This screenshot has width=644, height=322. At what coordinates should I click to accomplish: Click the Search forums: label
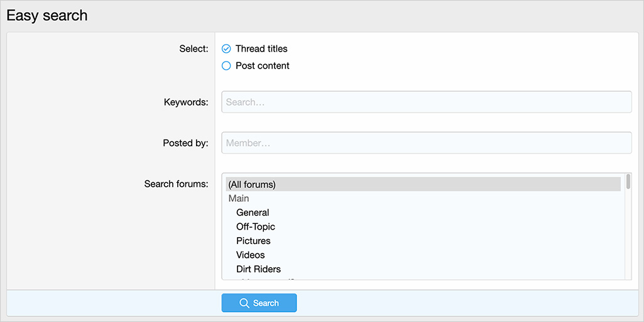coord(176,184)
